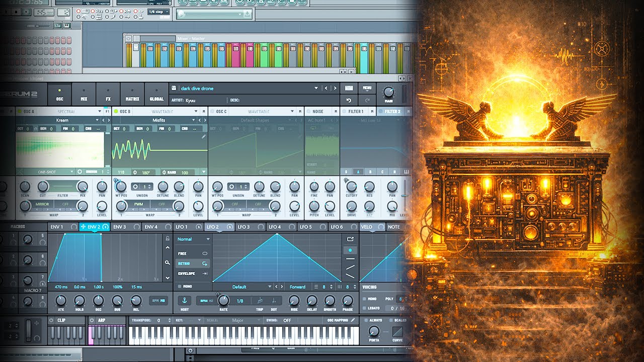Toggle OSC A enable light

coord(20,111)
